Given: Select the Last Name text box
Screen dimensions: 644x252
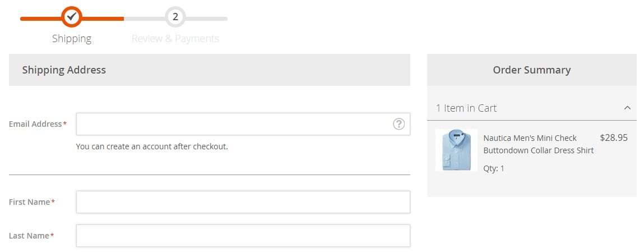Looking at the screenshot, I should pyautogui.click(x=243, y=236).
